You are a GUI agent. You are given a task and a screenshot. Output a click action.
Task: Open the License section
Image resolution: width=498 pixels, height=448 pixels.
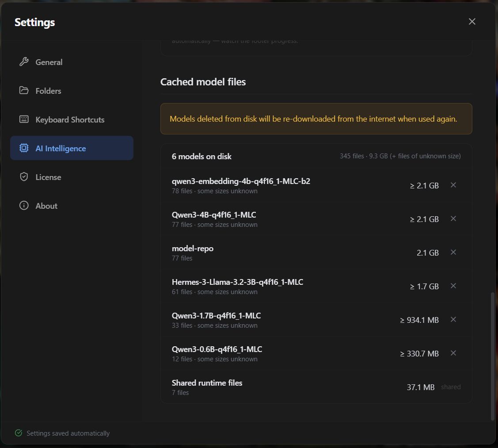click(72, 177)
